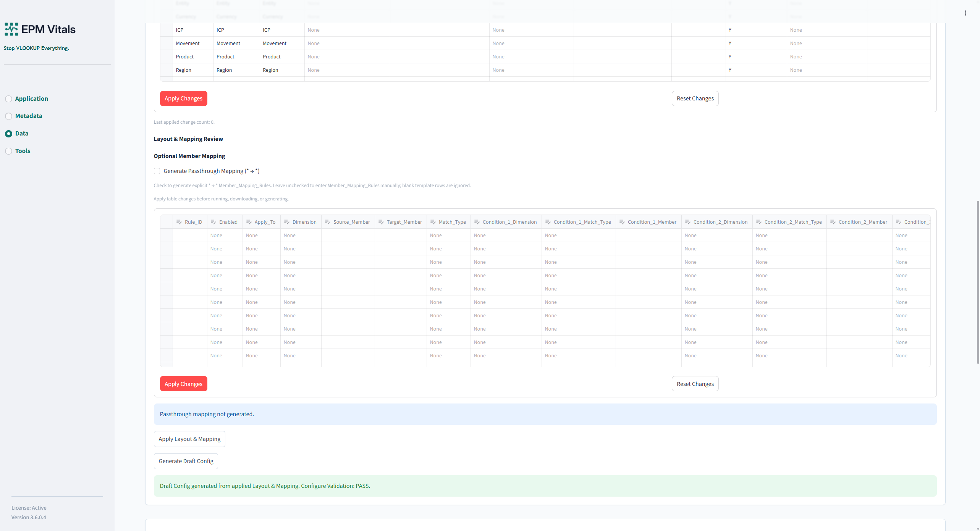Open the first row Condition_1_Dimension dropdown cell
This screenshot has height=531, width=980.
(x=506, y=235)
